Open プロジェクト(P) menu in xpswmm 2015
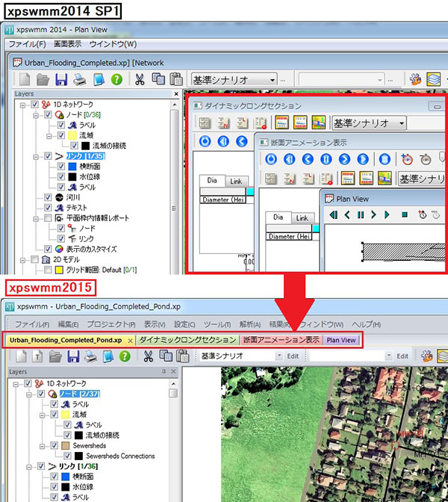The image size is (448, 502). coord(111,324)
